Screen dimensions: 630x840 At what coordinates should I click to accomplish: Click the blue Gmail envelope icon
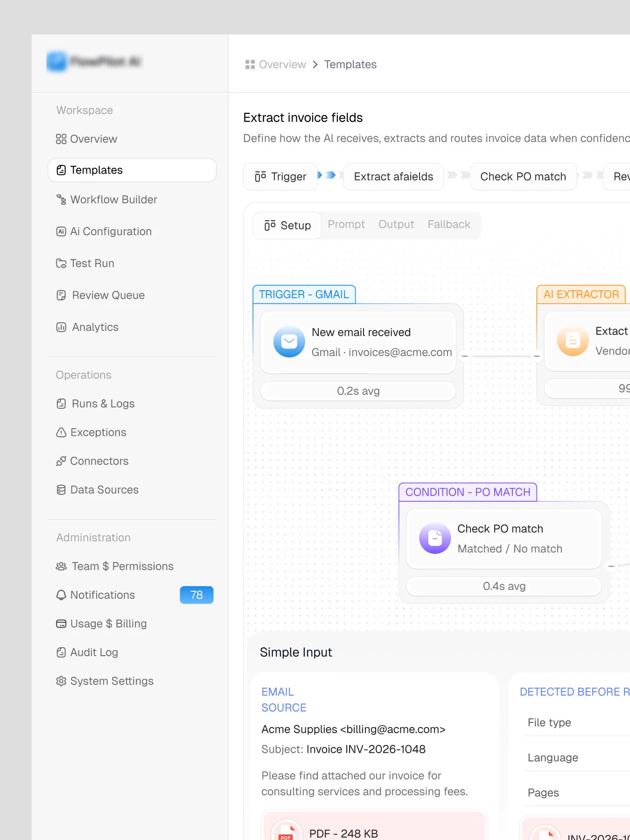pos(289,342)
